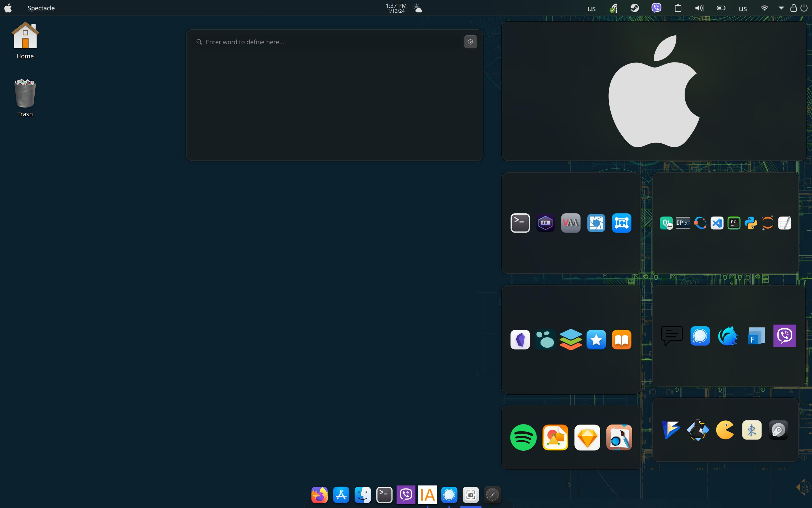The width and height of the screenshot is (812, 508).
Task: Launch Jupyter from the widget
Action: [x=768, y=223]
